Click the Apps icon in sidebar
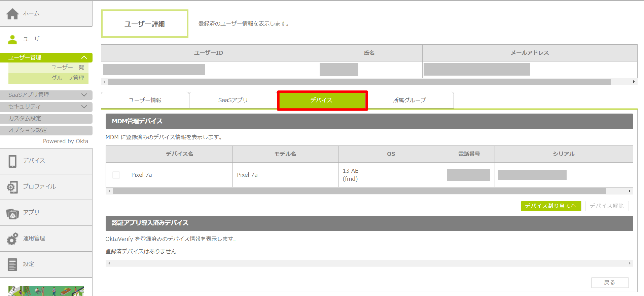Viewport: 644px width, 296px height. (x=12, y=213)
